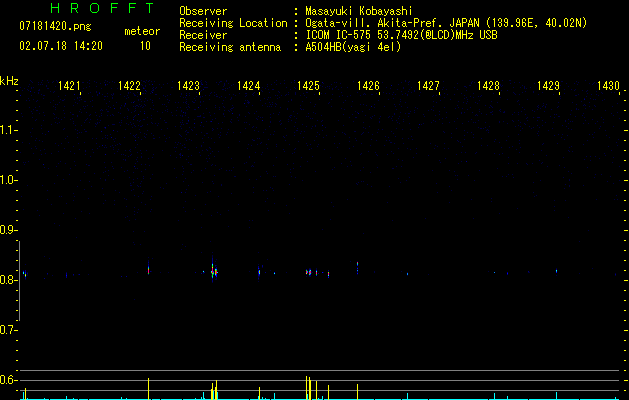Click frequency axis label 0.7
Image resolution: width=629 pixels, height=400 pixels.
coord(8,330)
